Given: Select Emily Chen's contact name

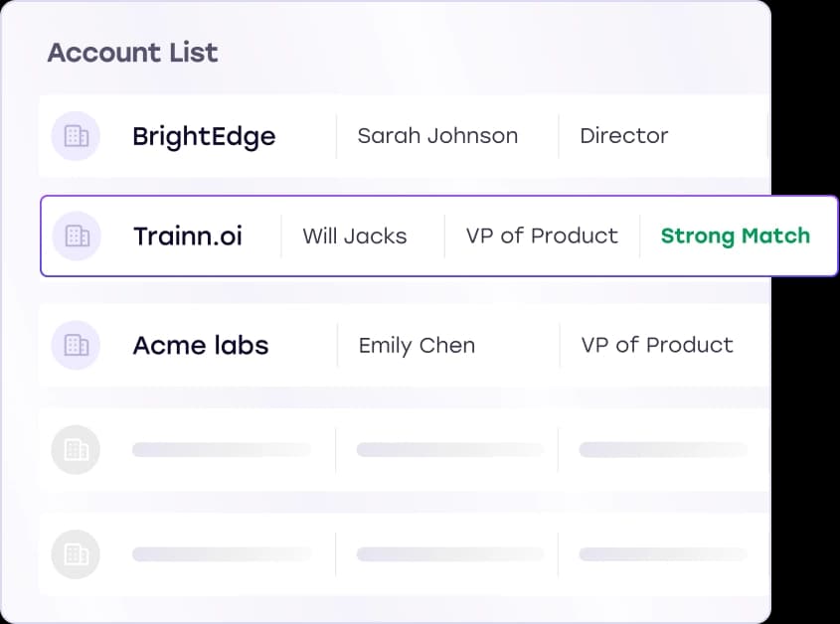Looking at the screenshot, I should tap(417, 345).
